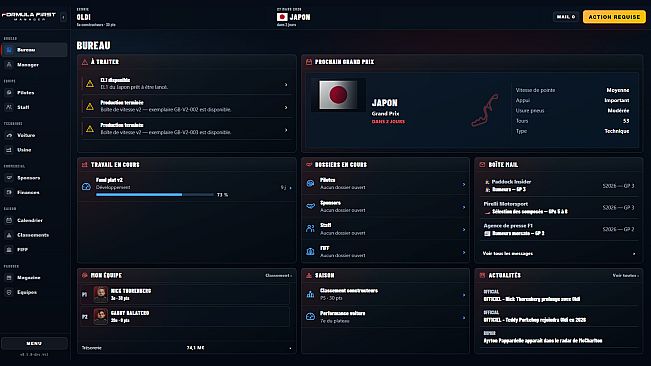651x366 pixels.
Task: Collapse the sidebar with the arrow beside the logo
Action: tap(63, 17)
